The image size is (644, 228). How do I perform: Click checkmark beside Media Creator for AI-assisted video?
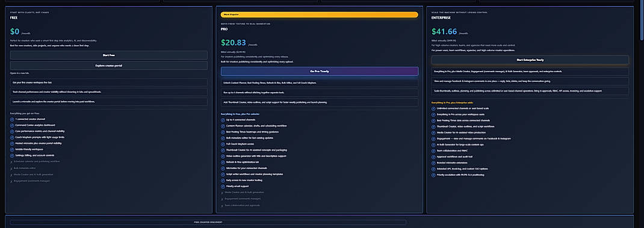click(433, 133)
